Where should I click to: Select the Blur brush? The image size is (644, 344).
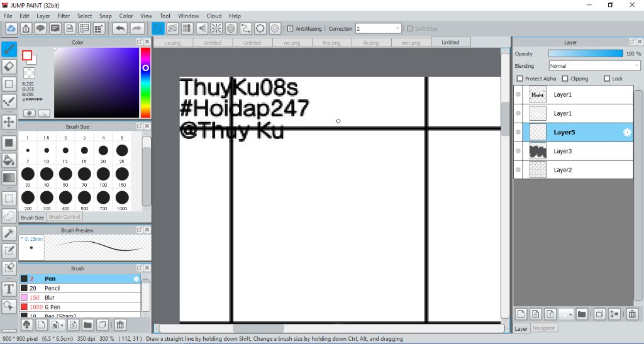[80, 297]
